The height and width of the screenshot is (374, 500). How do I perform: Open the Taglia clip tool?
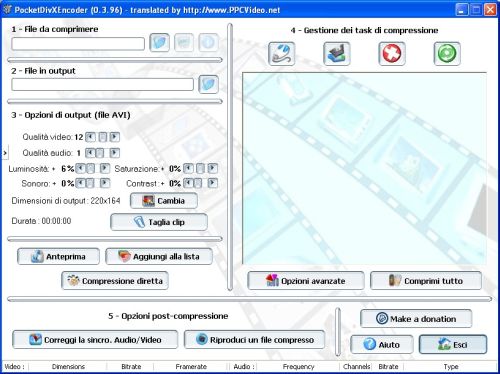[159, 222]
